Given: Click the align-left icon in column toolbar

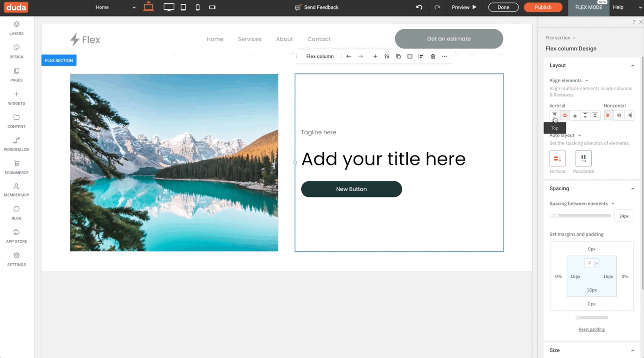Looking at the screenshot, I should click(421, 56).
